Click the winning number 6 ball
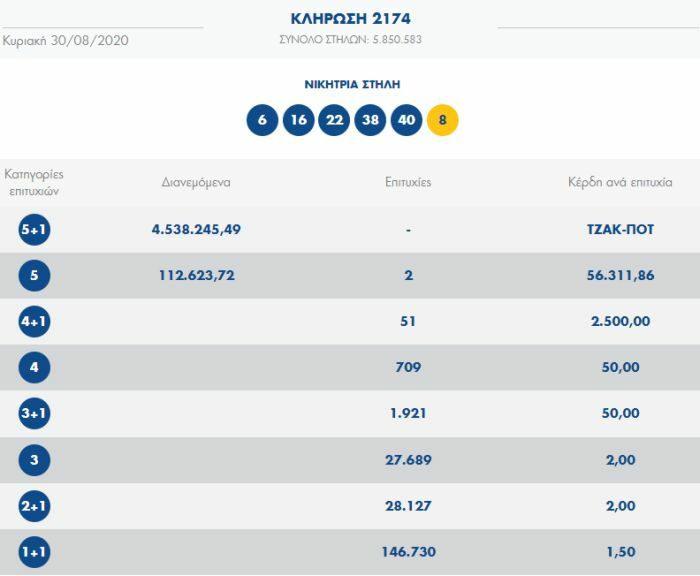The width and height of the screenshot is (700, 576). coord(262,120)
